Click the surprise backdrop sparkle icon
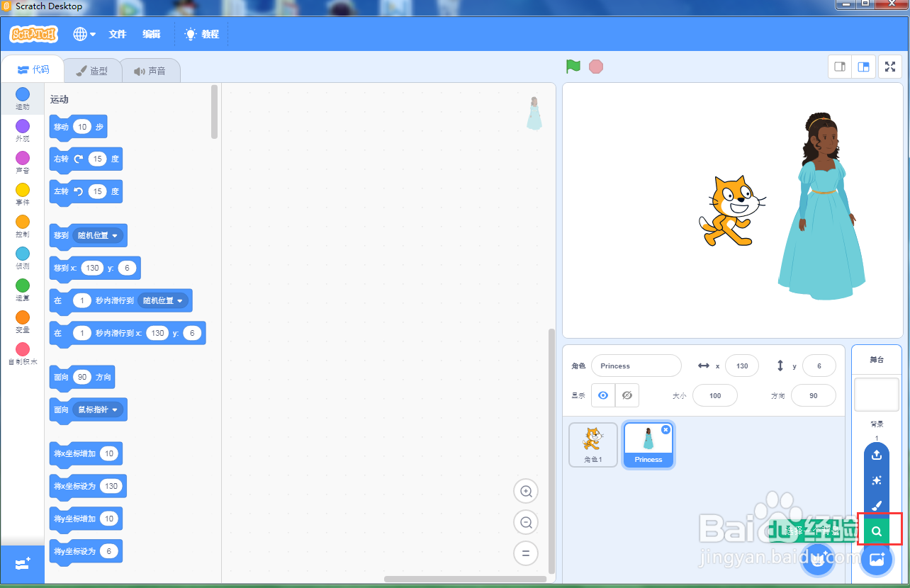Image resolution: width=910 pixels, height=588 pixels. point(877,480)
